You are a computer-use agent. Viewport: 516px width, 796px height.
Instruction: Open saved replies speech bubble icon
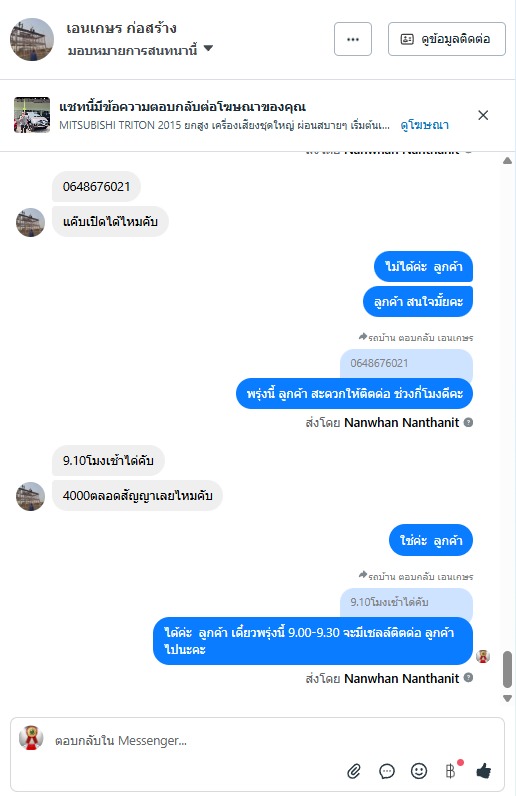point(386,771)
